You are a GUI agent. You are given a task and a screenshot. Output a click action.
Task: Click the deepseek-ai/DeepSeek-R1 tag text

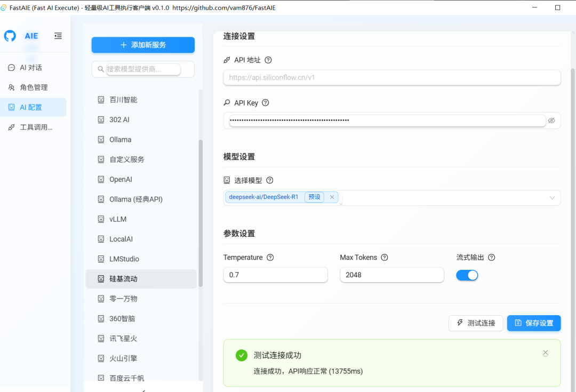[263, 197]
